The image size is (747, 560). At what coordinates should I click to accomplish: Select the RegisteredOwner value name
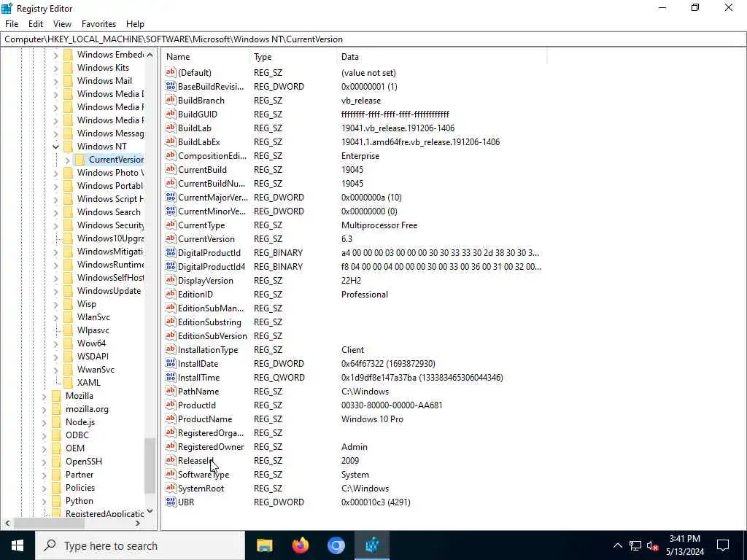coord(211,447)
